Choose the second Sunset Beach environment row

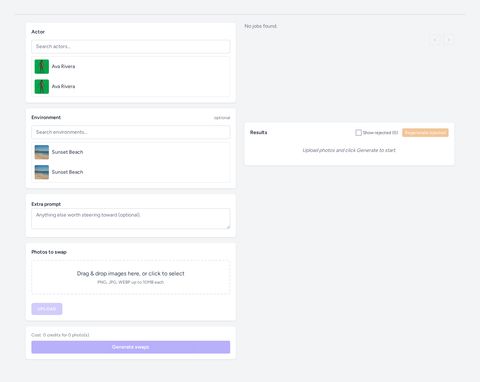131,172
